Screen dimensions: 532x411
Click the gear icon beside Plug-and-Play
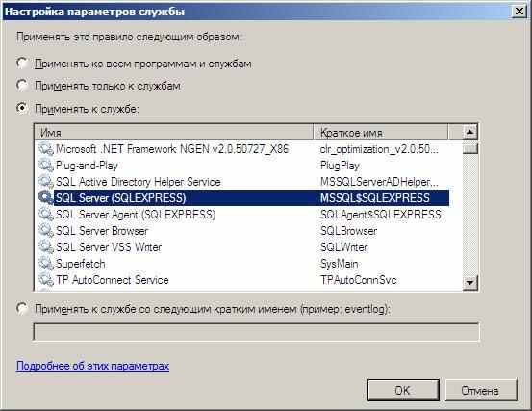click(46, 166)
